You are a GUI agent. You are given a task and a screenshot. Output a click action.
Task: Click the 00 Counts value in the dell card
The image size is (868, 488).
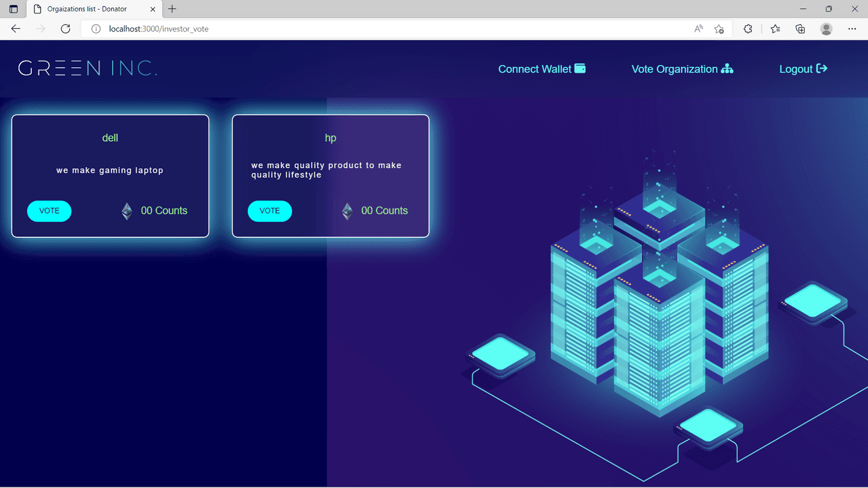point(164,211)
